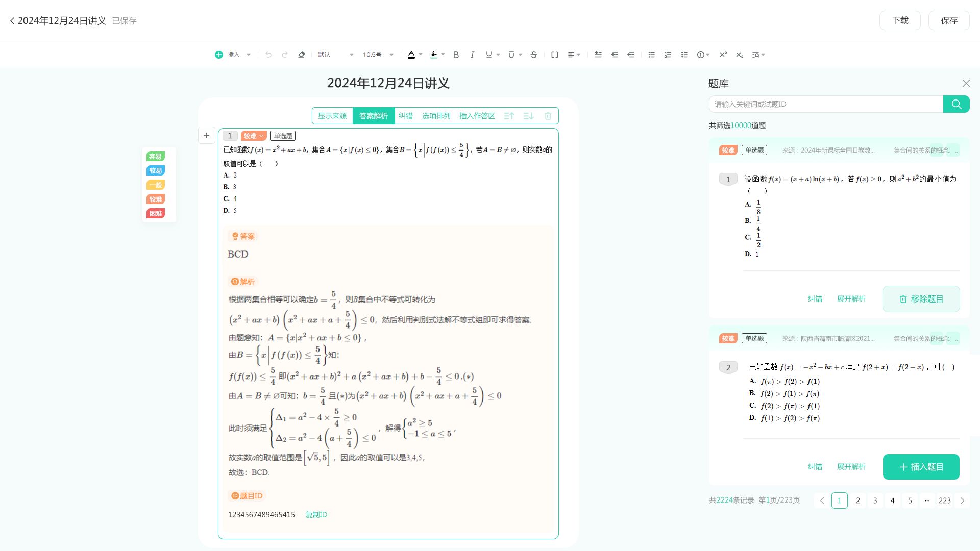Open the 插入 insert dropdown

(x=233, y=55)
